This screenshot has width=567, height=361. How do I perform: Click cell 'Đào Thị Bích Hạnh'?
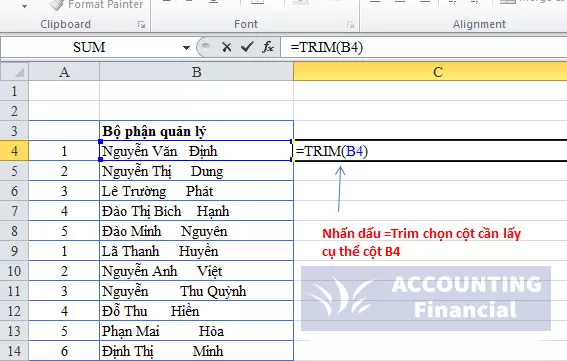196,211
